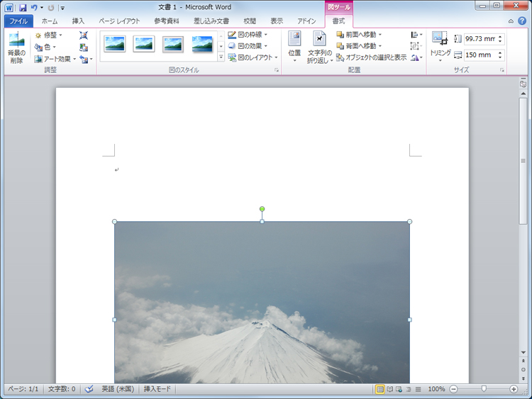Image resolution: width=532 pixels, height=399 pixels.
Task: Switch to ページレイアウト tab
Action: click(x=119, y=21)
